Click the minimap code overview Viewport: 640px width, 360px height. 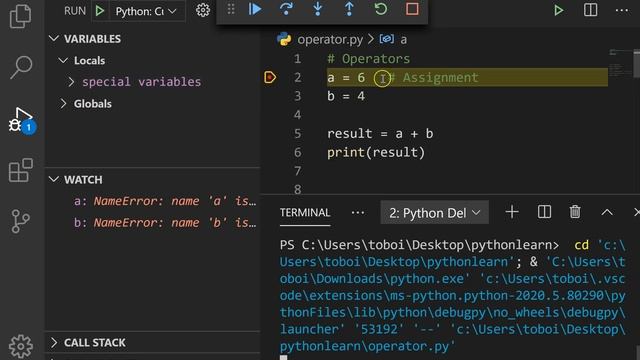620,63
